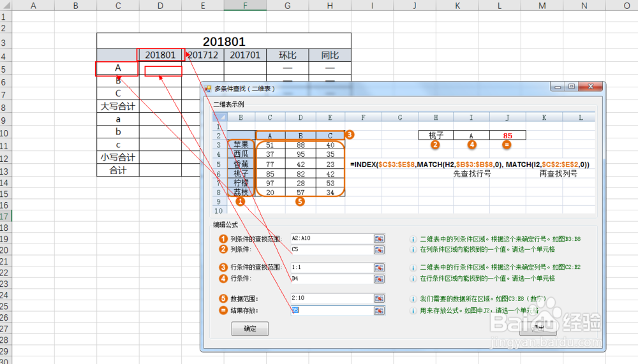The image size is (638, 364).
Task: Focus the 列条件的查找范围 input containing A2:A10
Action: (x=332, y=238)
